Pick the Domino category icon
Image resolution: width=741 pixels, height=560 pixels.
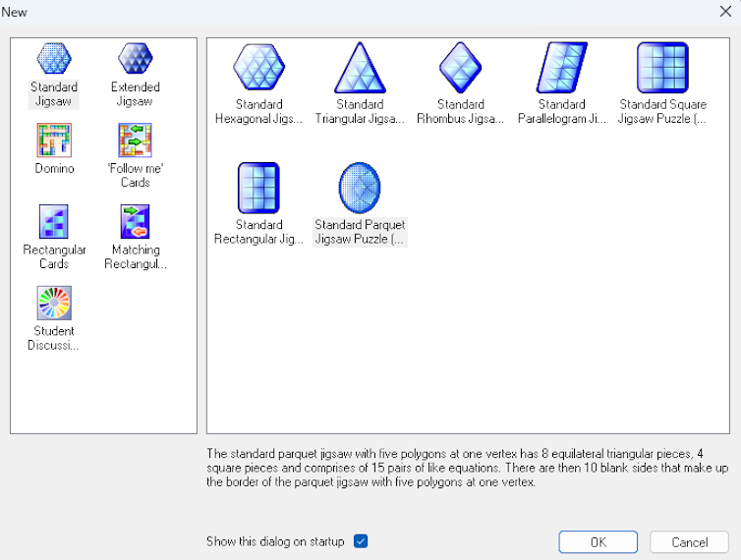53,140
